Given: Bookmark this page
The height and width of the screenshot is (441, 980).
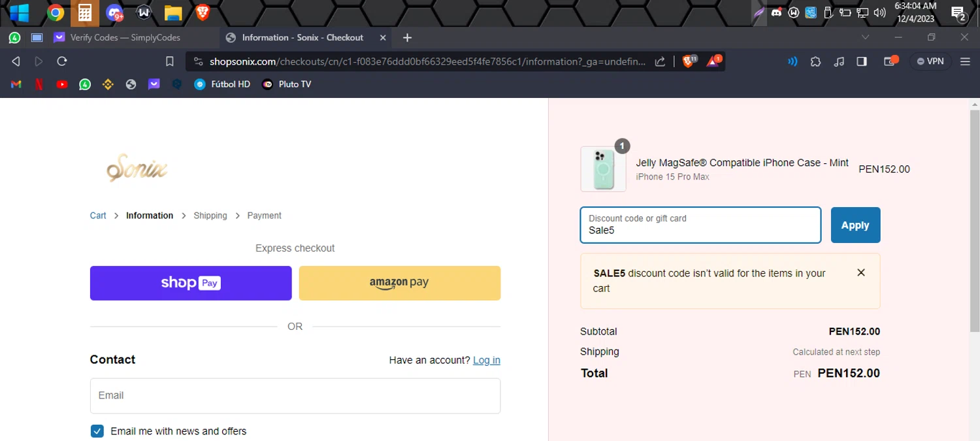Looking at the screenshot, I should [x=170, y=61].
